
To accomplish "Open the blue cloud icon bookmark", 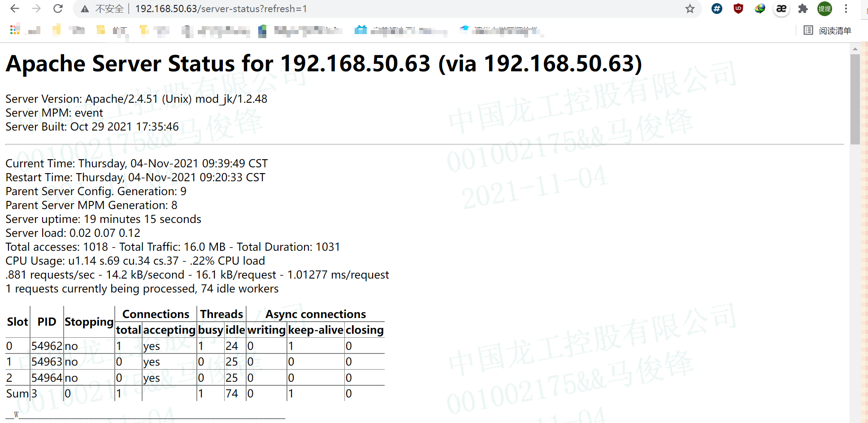I will pyautogui.click(x=464, y=30).
